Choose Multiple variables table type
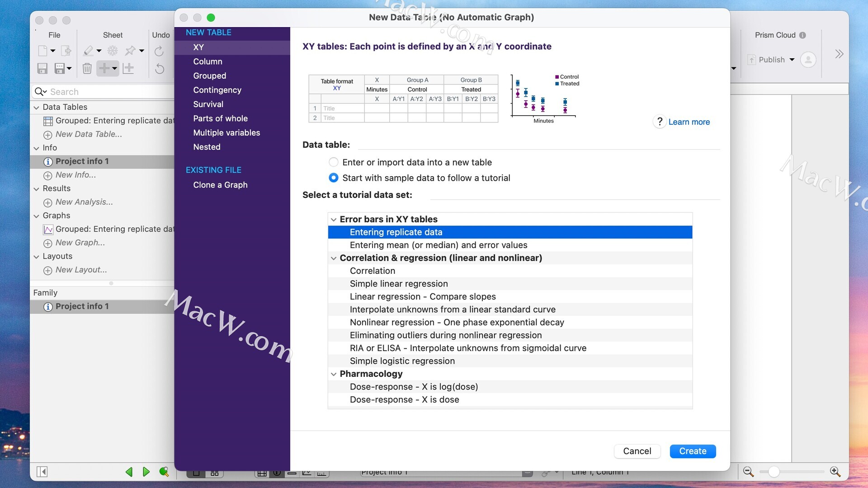The image size is (868, 488). click(x=232, y=133)
